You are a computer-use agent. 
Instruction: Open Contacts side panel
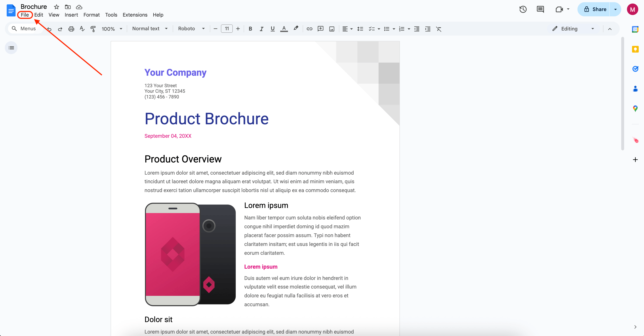[x=635, y=89]
